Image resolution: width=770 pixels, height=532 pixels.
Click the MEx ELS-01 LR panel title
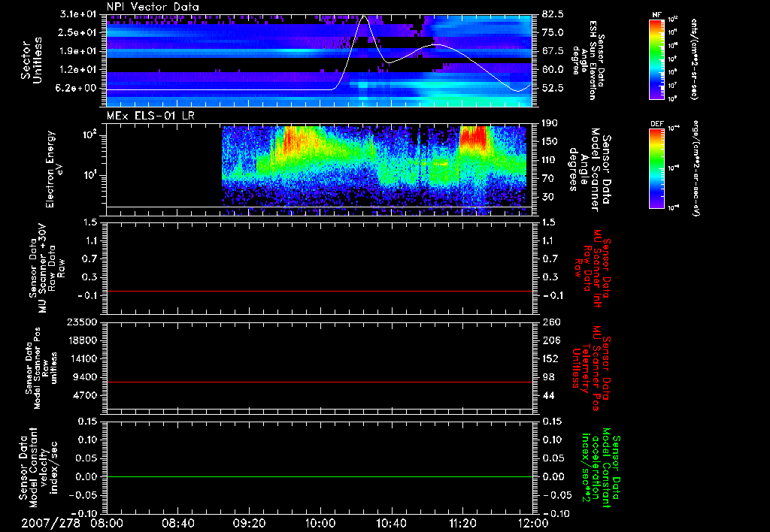150,116
